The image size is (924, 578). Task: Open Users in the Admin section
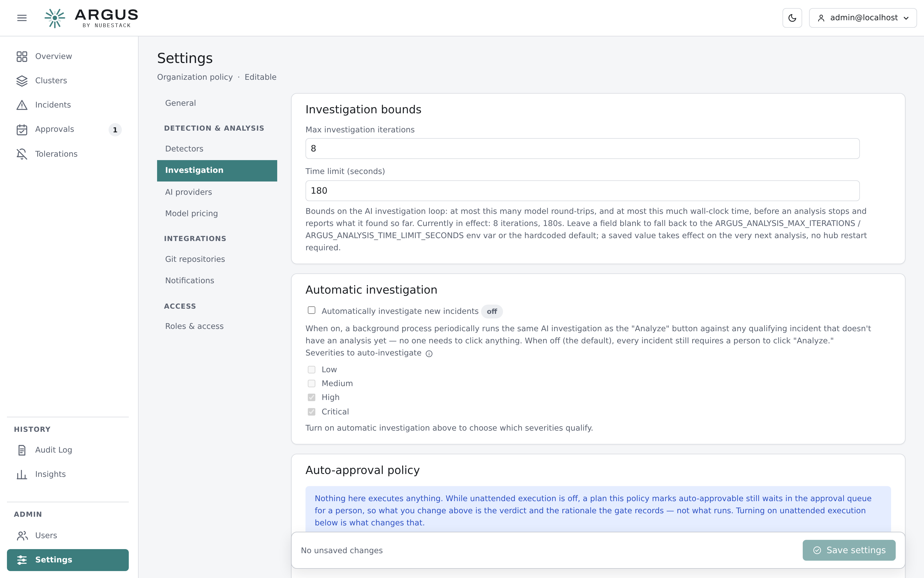click(68, 536)
